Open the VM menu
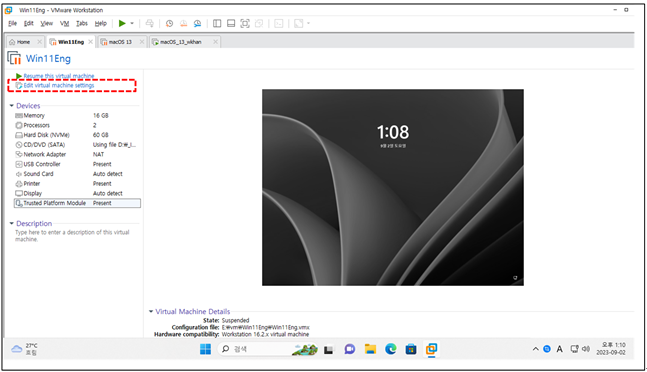Image resolution: width=647 pixels, height=372 pixels. point(64,24)
